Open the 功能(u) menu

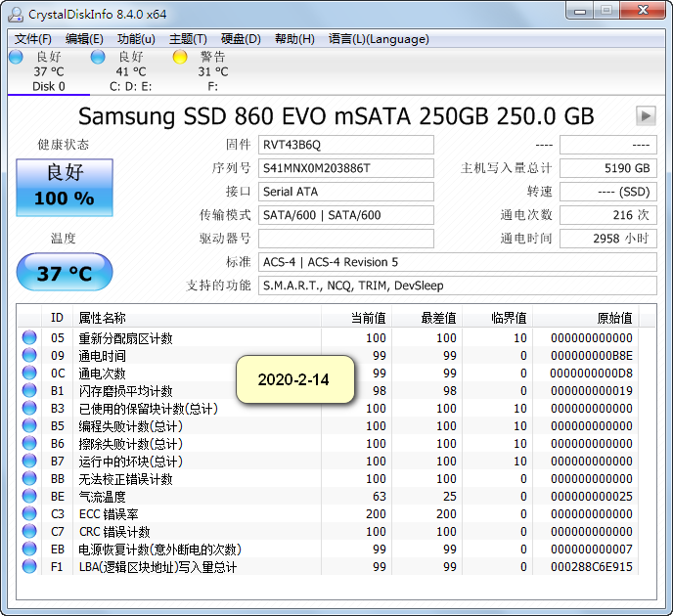(136, 39)
